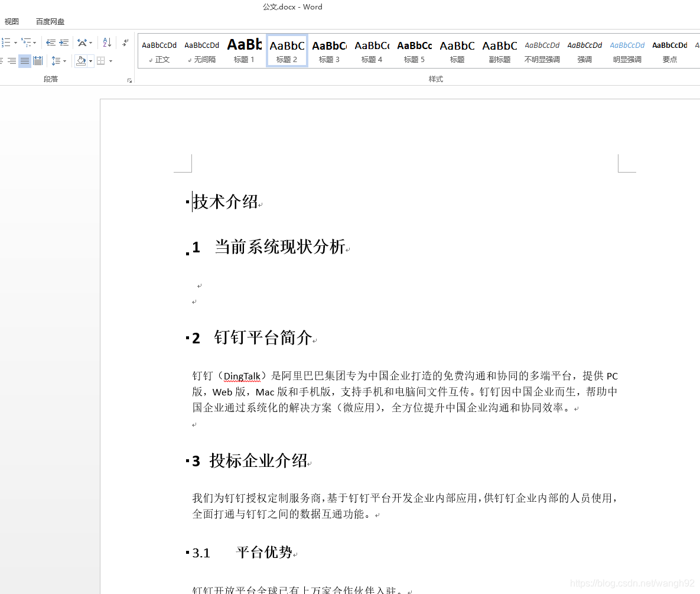Select the numbered list icon

(x=5, y=42)
